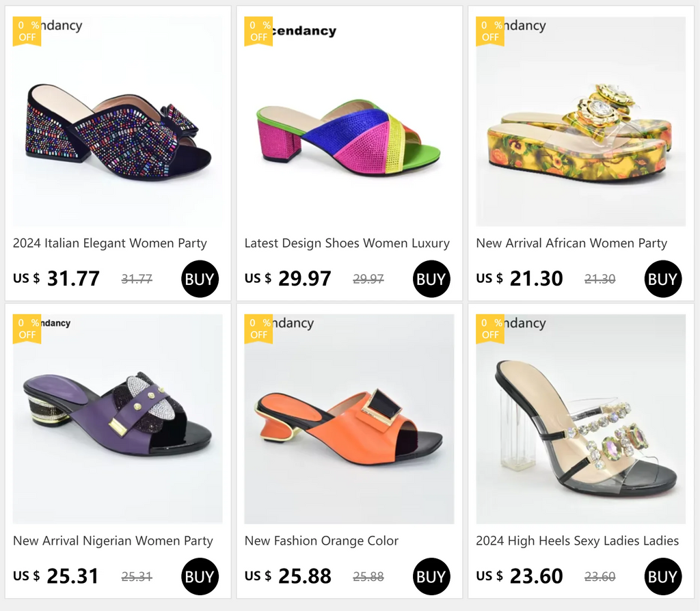Click the discount badge on the orange shoe
The image size is (700, 611).
[258, 328]
